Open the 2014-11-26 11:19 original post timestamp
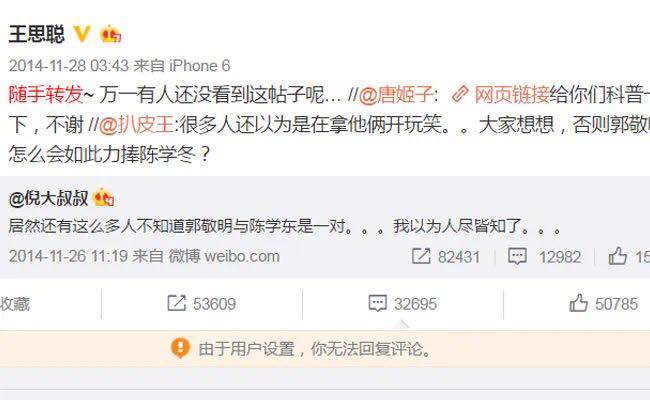Viewport: 650px width, 400px height. (68, 256)
